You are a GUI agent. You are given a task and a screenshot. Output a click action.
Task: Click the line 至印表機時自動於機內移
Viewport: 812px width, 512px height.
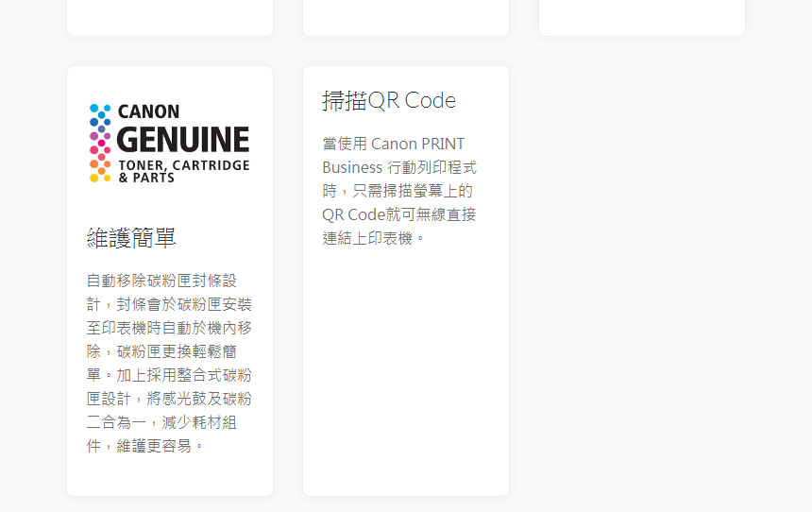click(169, 328)
